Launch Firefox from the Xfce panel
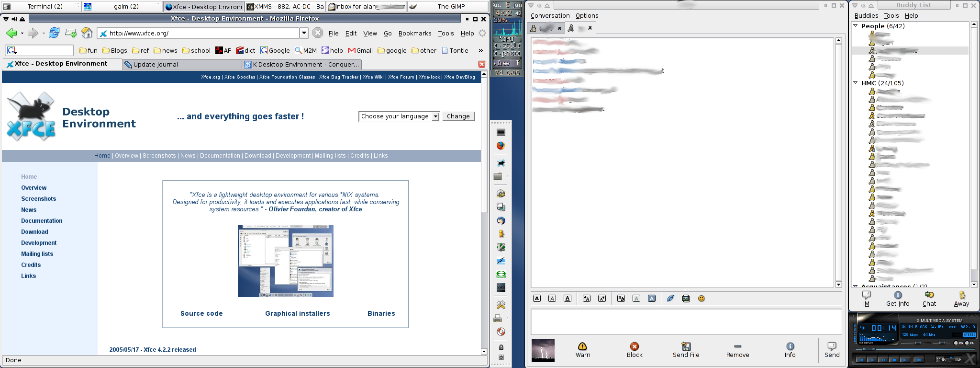 click(501, 146)
